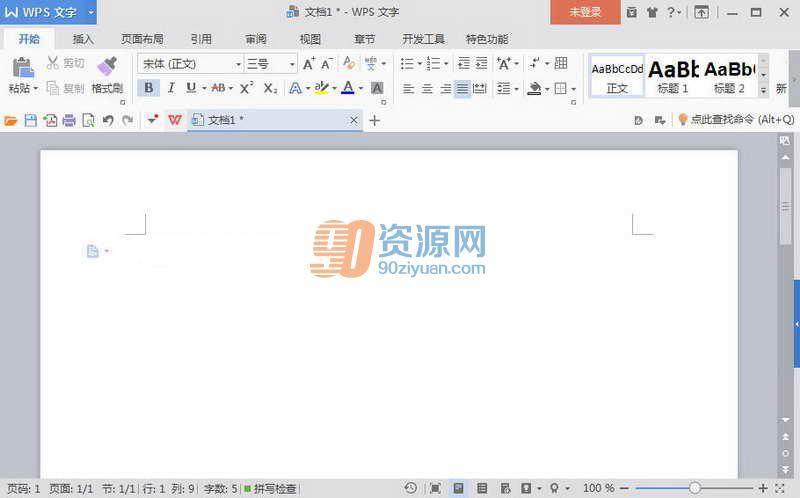Switch to the 视图 tab

(x=310, y=39)
